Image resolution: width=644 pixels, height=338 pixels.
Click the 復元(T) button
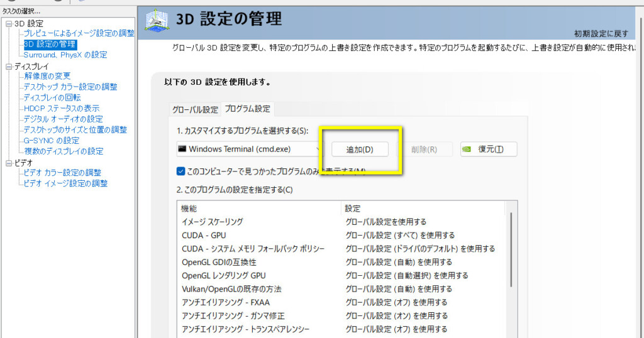pos(489,150)
